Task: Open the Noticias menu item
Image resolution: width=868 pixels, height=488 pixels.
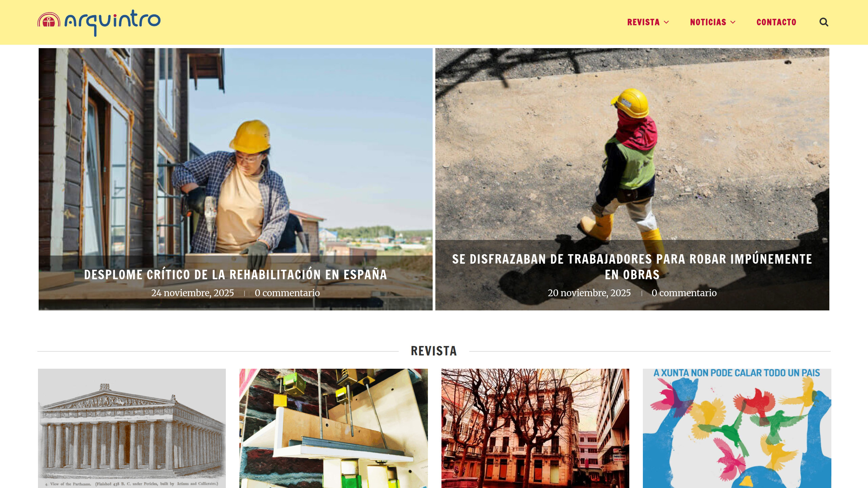Action: point(708,22)
